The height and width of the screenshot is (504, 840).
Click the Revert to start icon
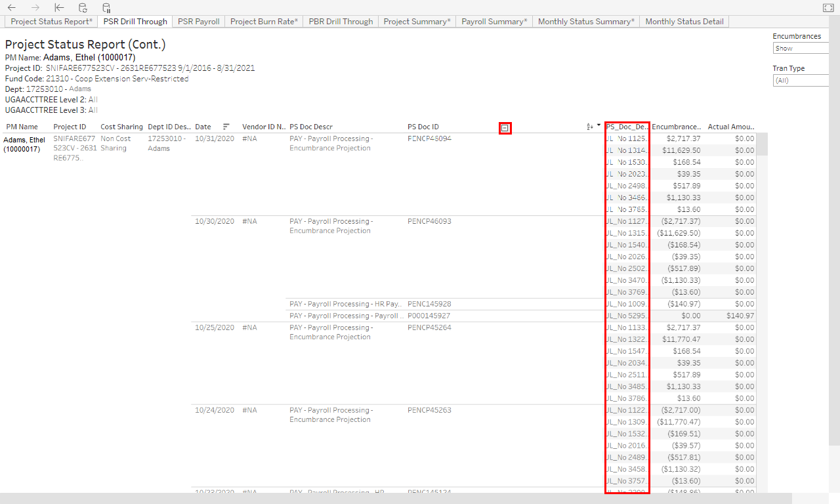[59, 8]
